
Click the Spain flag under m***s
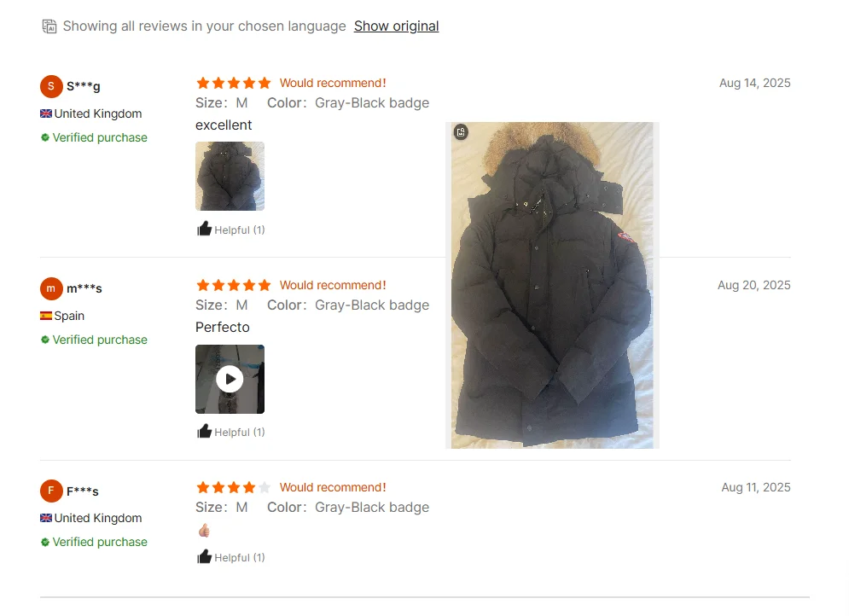46,316
